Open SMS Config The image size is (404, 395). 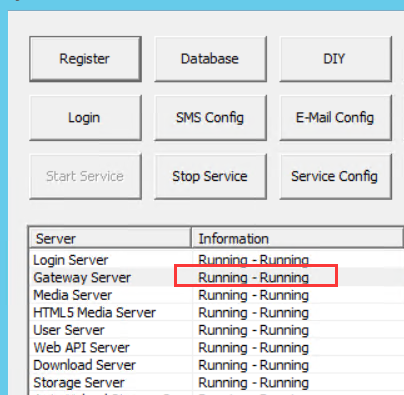click(210, 118)
